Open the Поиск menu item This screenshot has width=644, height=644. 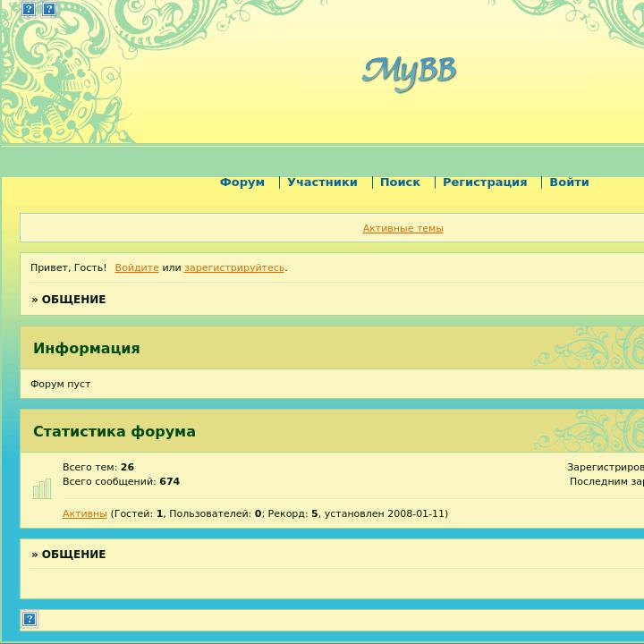400,182
